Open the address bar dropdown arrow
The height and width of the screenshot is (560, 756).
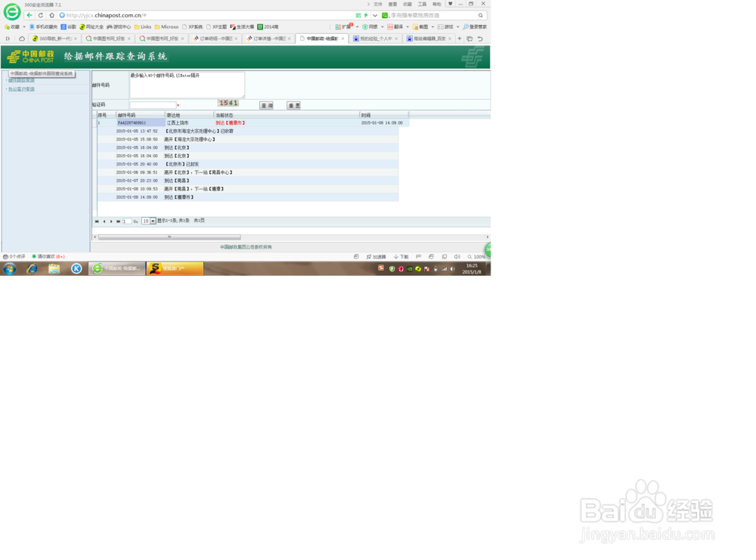[x=375, y=15]
